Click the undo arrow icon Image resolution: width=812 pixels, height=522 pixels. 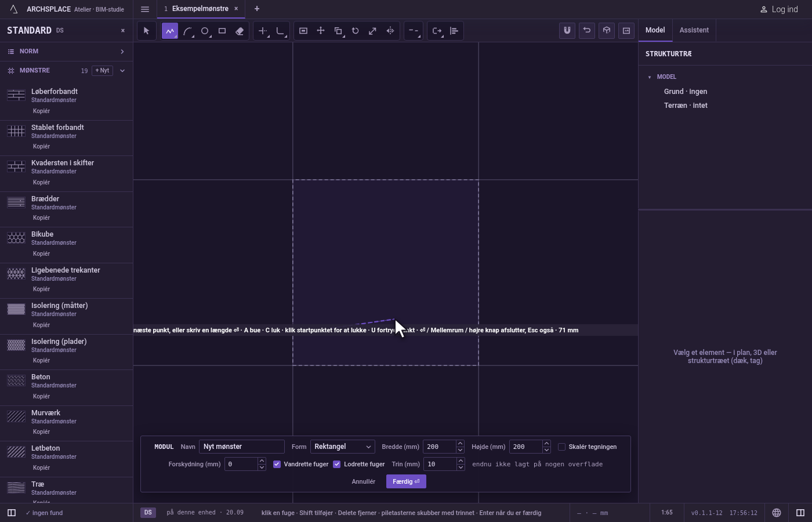587,31
